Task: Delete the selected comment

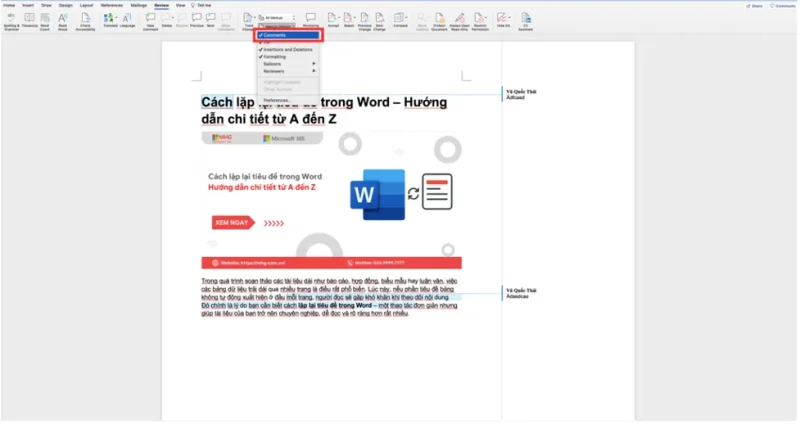Action: (166, 21)
